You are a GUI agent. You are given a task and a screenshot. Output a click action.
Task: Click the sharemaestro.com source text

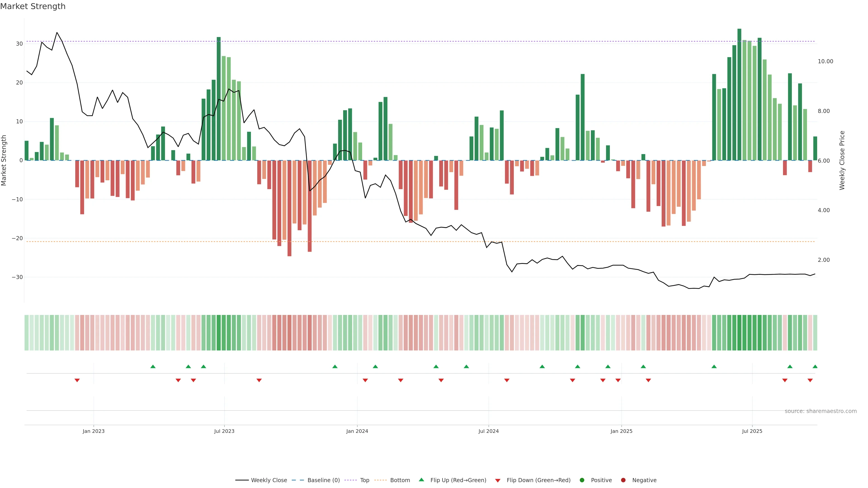tap(821, 411)
